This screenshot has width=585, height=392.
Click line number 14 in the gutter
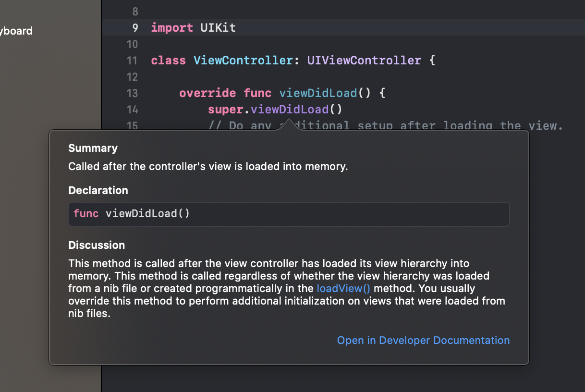pos(132,110)
